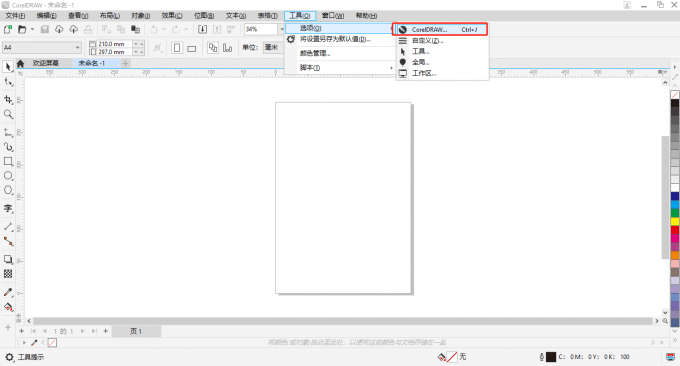Set page to landscape orientation
Viewport: 680px width, 366px height.
191,48
